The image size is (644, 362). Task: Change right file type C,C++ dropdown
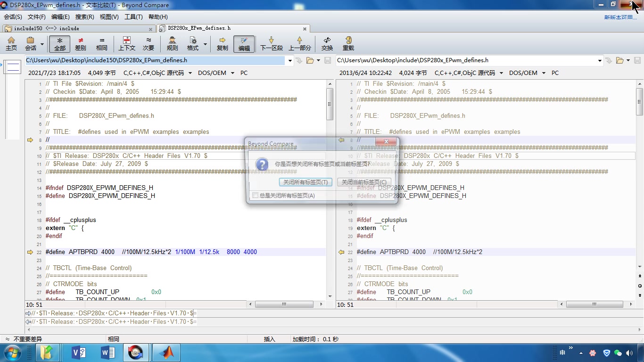[x=469, y=73]
